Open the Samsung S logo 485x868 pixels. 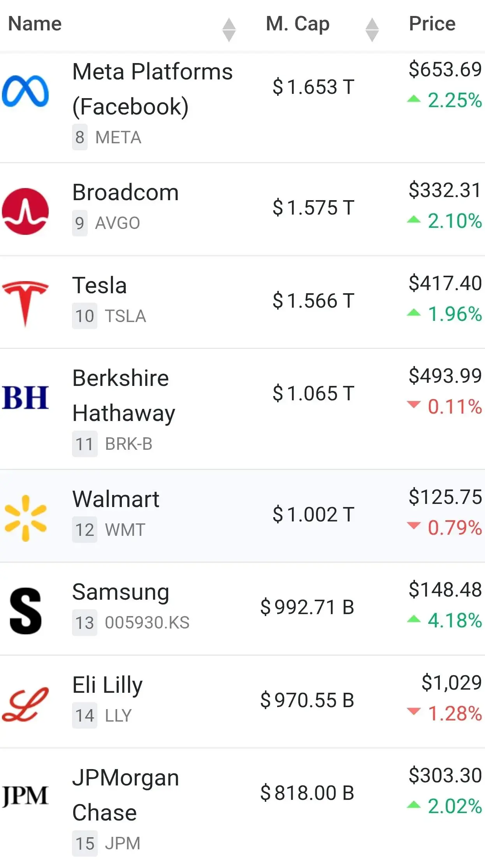[25, 611]
